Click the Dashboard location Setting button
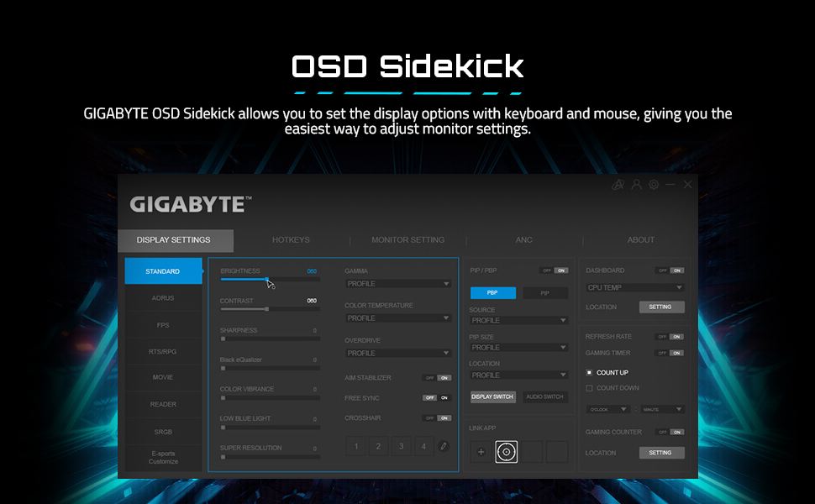This screenshot has width=815, height=504. tap(661, 307)
